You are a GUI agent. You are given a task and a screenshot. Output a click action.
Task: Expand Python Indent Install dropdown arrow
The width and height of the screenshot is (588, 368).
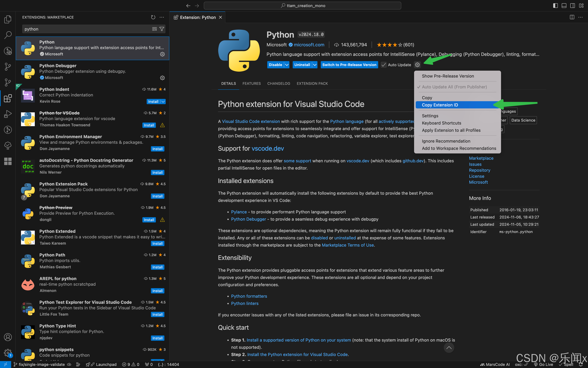tap(163, 102)
